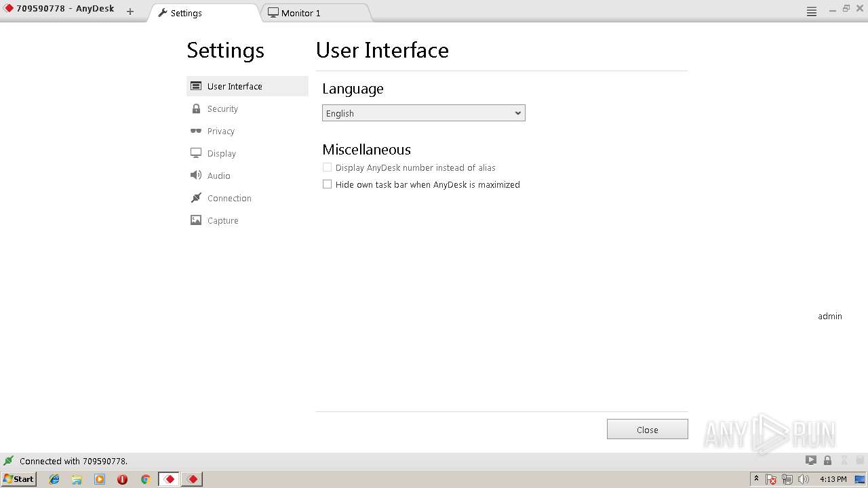Launch Opera browser from taskbar
This screenshot has width=868, height=488.
[122, 479]
